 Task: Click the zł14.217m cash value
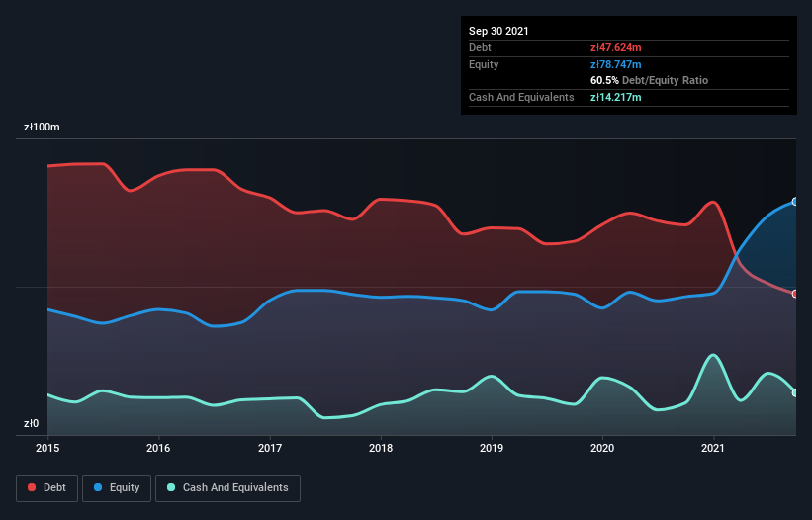pos(616,97)
